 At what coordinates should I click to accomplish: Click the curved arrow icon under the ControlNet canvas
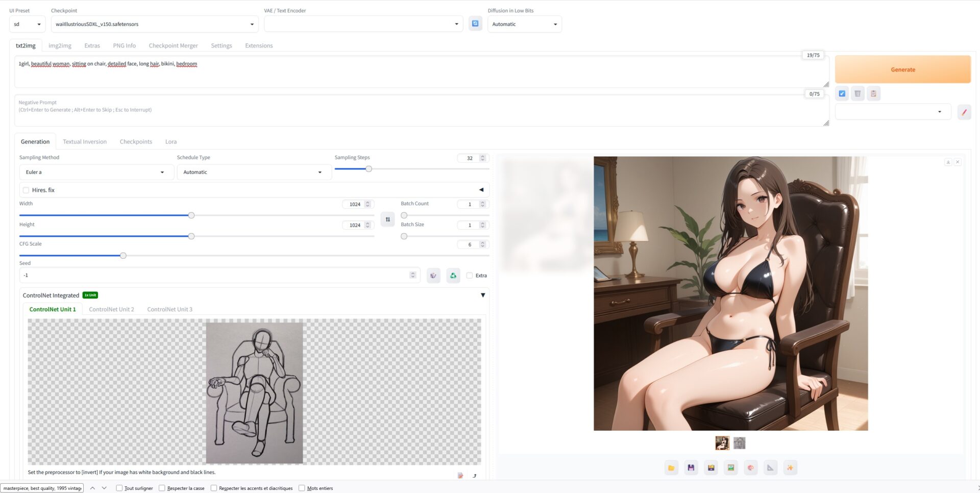pos(475,475)
